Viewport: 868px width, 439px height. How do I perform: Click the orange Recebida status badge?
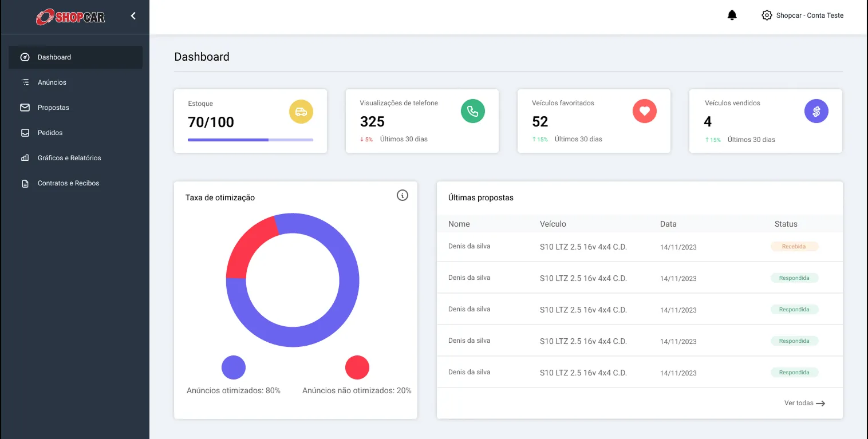click(794, 247)
